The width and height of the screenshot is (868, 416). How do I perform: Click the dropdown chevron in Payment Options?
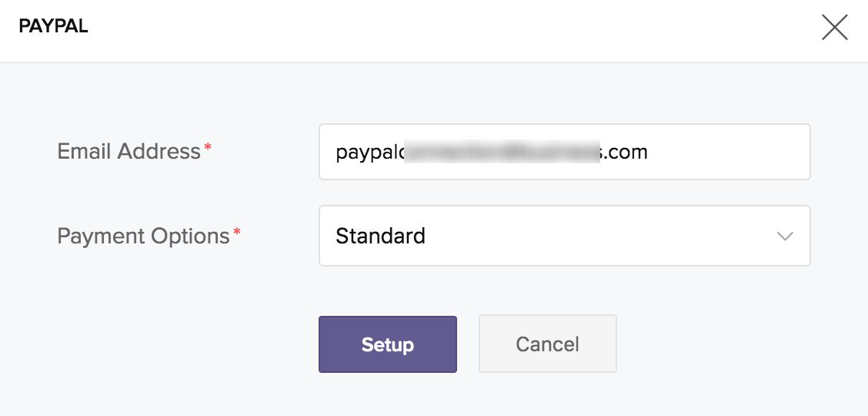785,237
